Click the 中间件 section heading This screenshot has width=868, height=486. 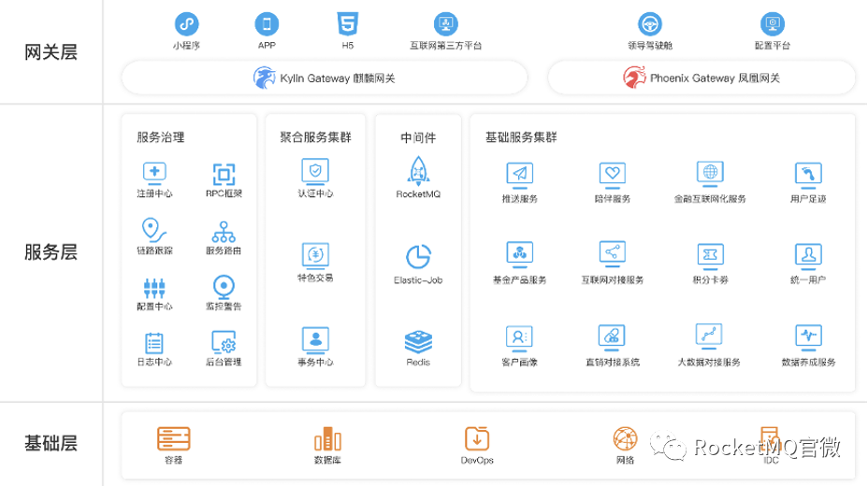click(418, 137)
